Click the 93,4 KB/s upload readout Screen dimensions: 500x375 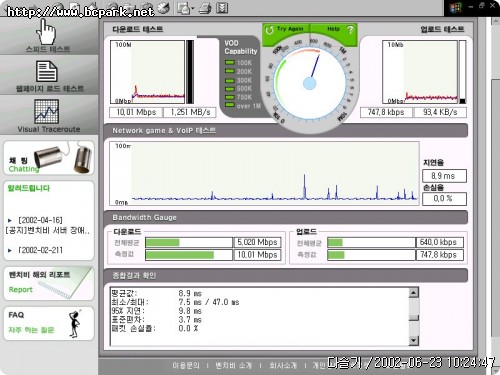tap(440, 112)
